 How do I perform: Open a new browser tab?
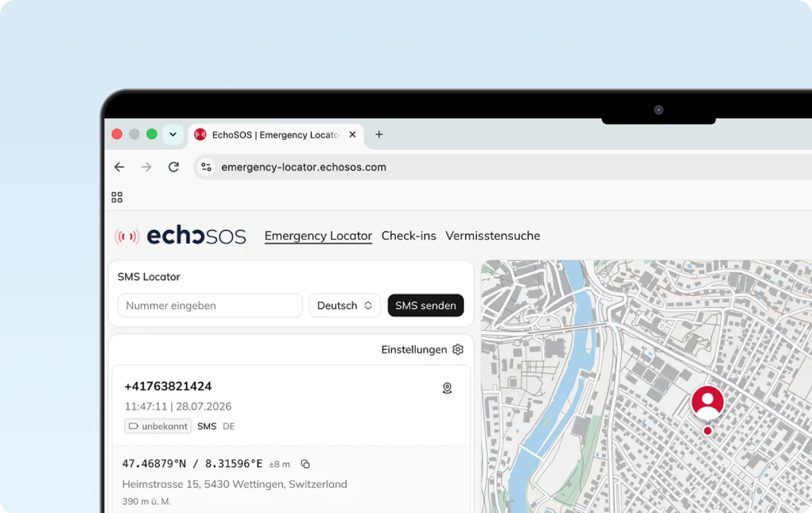tap(379, 135)
